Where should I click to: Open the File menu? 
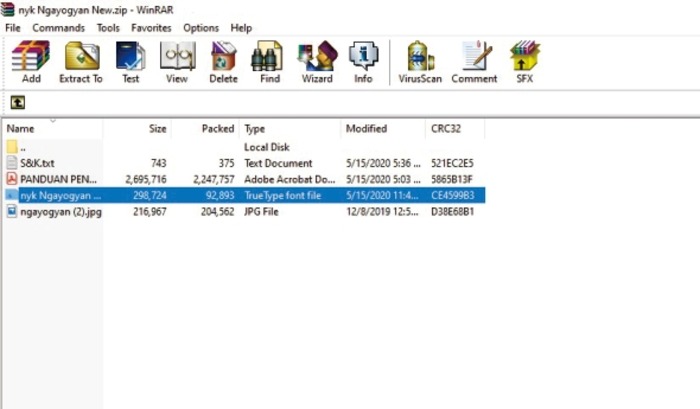[x=12, y=28]
